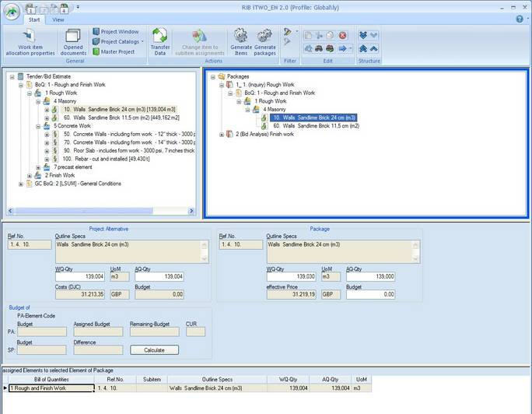
Task: Click the Package Budget input field
Action: click(x=369, y=295)
